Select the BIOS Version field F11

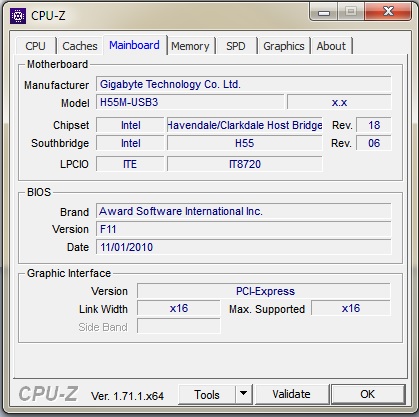[244, 229]
